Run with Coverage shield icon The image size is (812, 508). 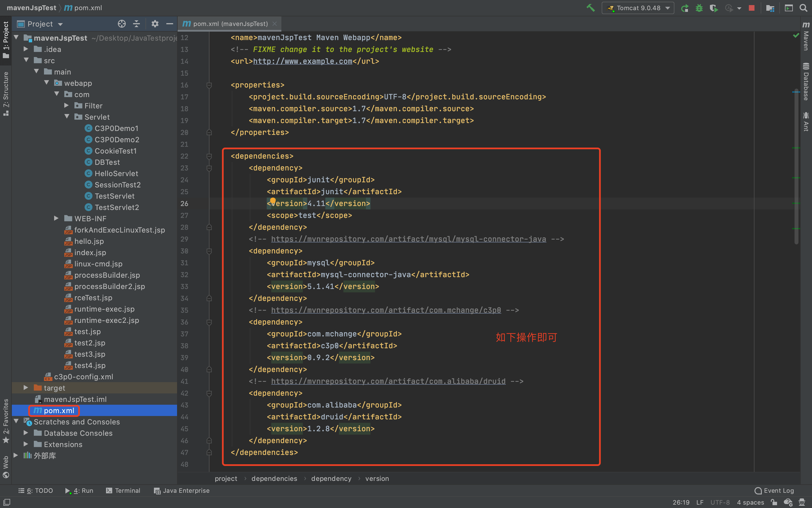[x=713, y=8]
